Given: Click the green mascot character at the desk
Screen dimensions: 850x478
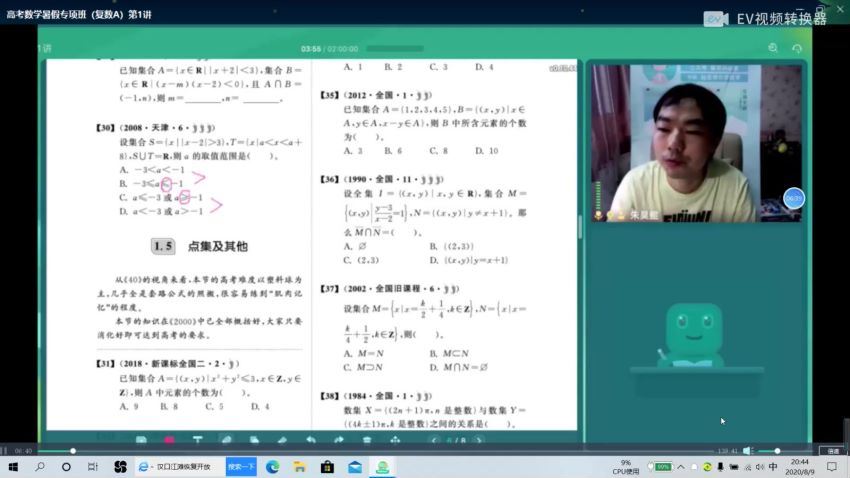Looking at the screenshot, I should click(694, 334).
